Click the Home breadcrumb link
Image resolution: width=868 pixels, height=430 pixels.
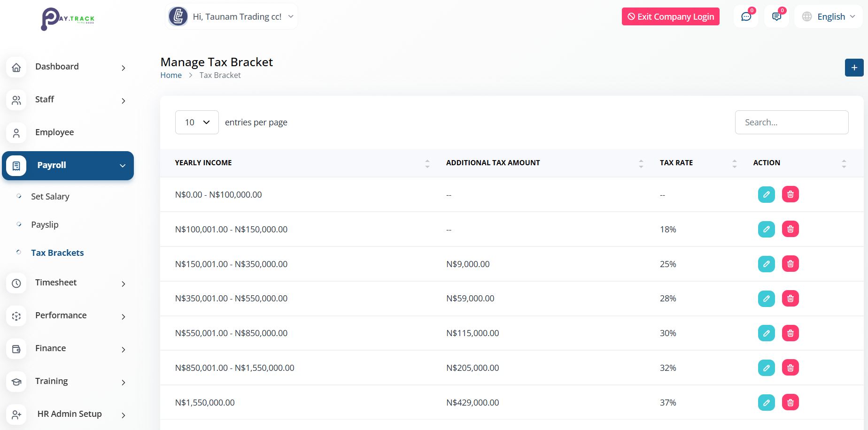point(170,75)
